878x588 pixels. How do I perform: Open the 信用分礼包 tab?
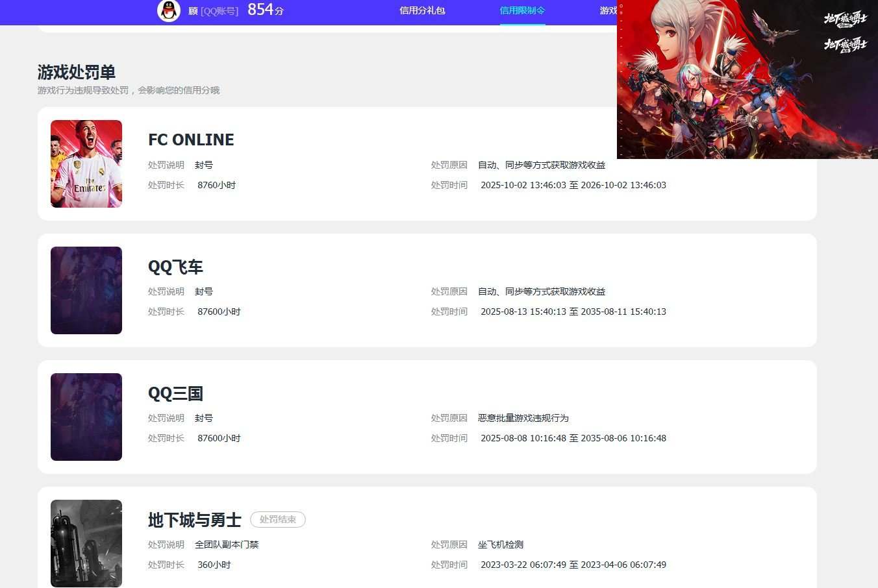tap(422, 10)
